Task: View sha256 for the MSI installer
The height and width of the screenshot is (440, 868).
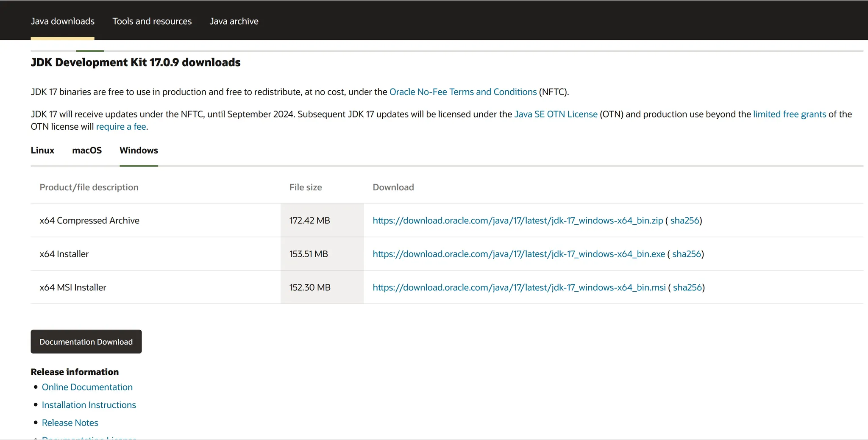Action: pos(687,287)
